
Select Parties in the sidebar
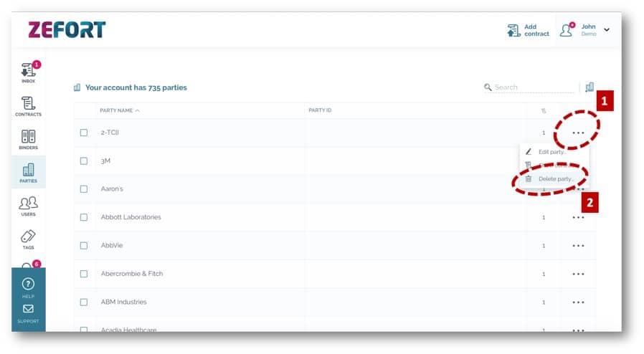pyautogui.click(x=29, y=173)
